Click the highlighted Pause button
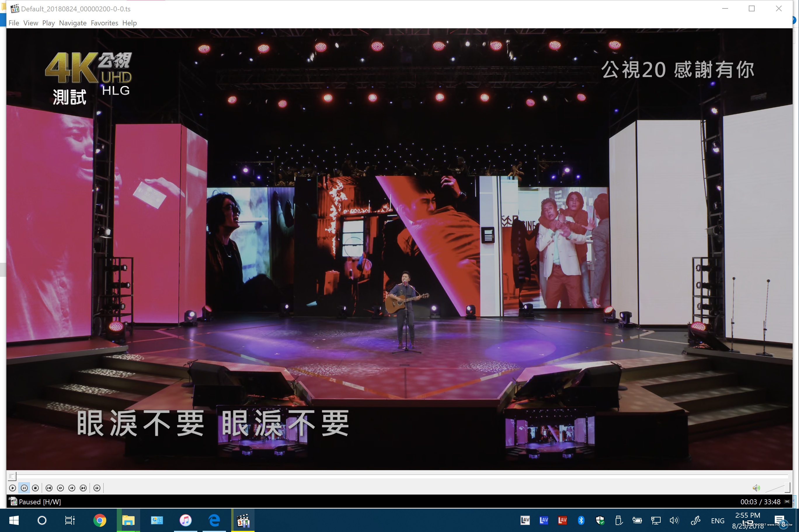 [24, 488]
